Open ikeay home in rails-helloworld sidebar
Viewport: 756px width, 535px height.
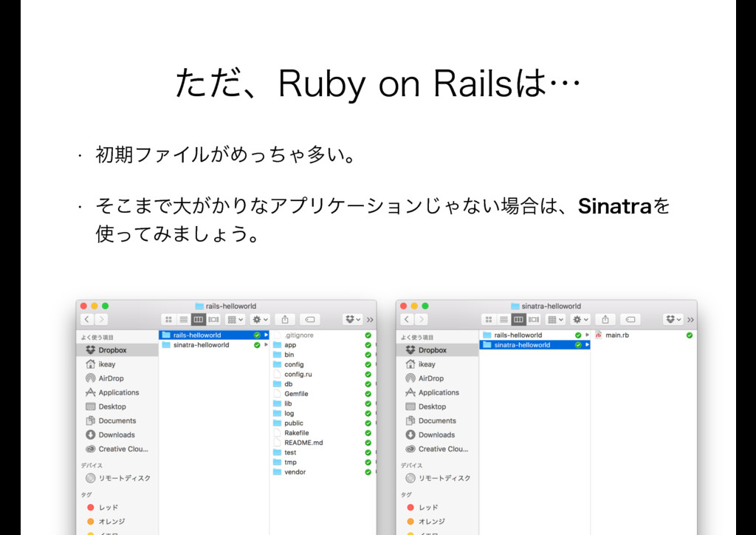click(x=117, y=364)
